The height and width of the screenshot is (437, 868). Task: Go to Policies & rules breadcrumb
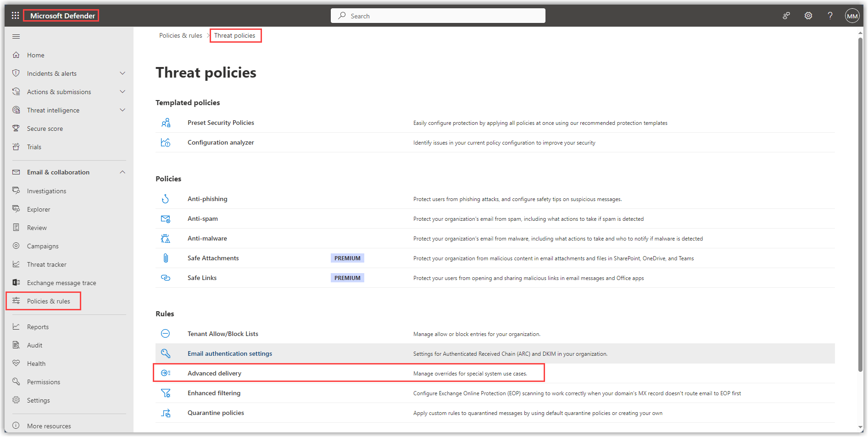[x=181, y=35]
